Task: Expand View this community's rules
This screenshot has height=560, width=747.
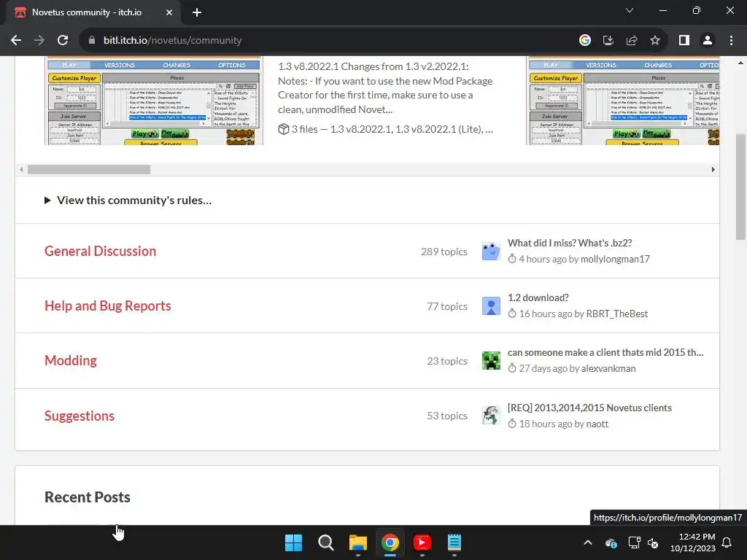Action: (128, 201)
